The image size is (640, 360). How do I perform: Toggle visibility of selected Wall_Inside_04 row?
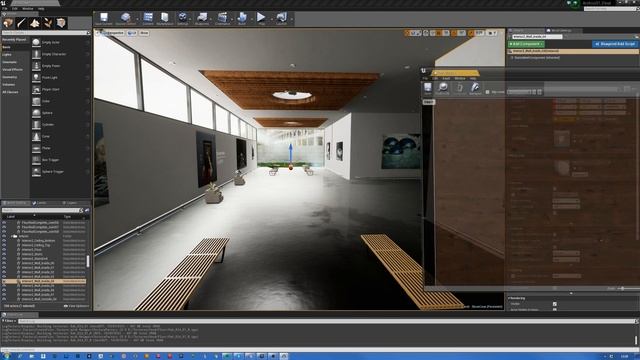point(4,281)
